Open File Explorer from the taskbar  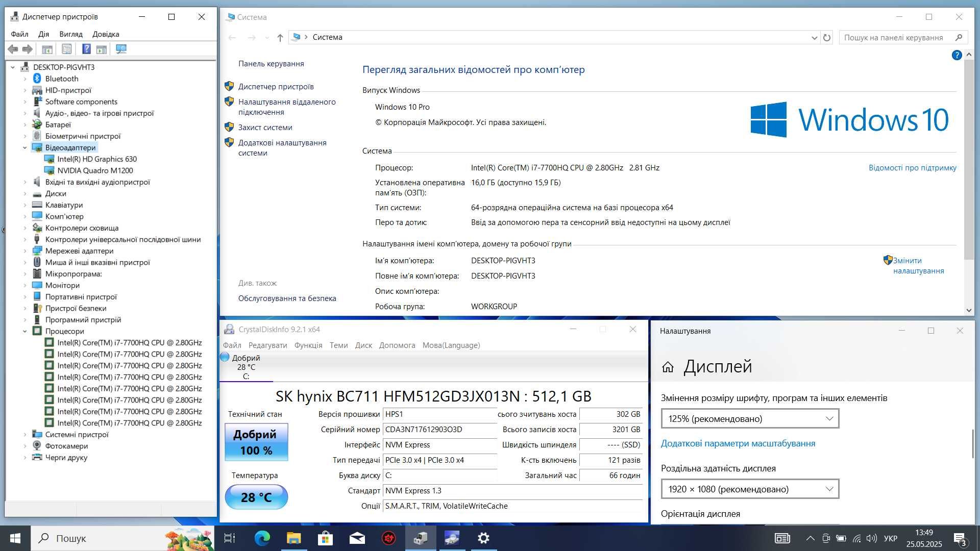coord(293,538)
